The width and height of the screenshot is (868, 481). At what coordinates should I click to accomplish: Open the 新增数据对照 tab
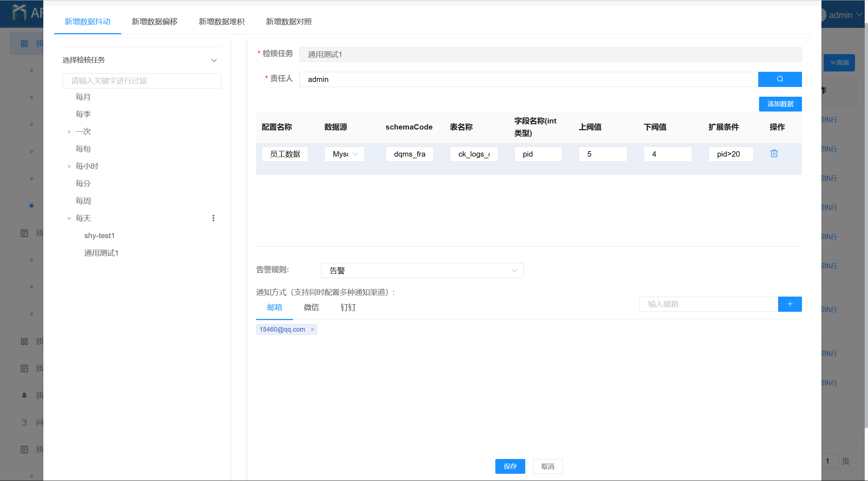289,22
